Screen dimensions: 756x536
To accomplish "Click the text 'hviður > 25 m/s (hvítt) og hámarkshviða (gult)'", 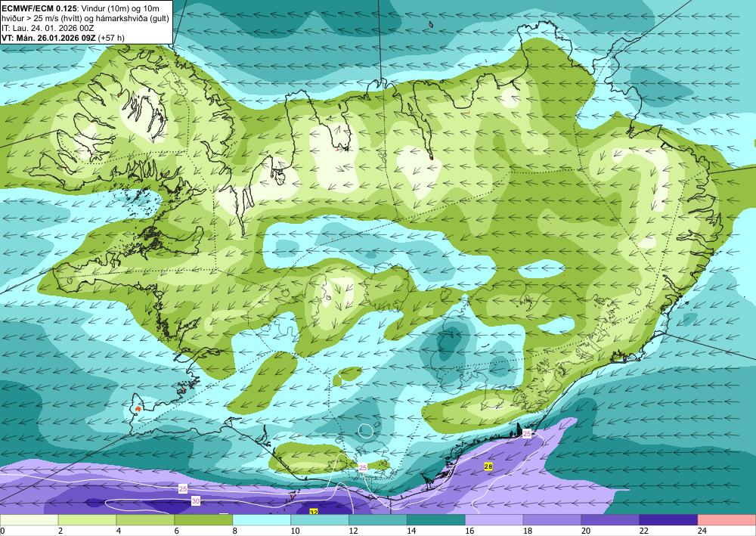I will [85, 18].
